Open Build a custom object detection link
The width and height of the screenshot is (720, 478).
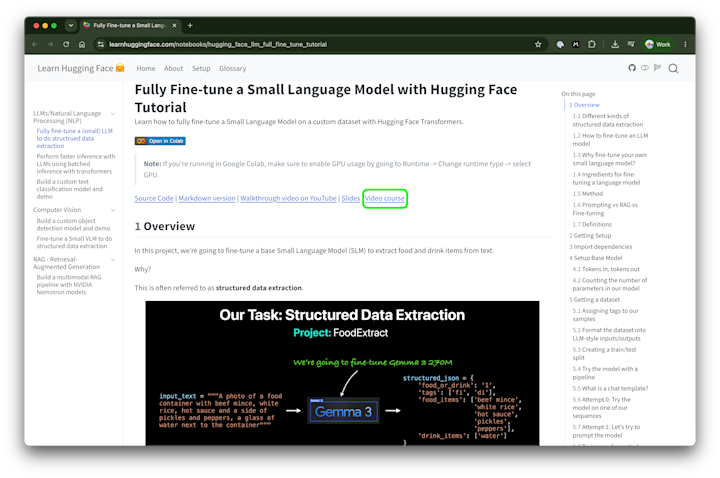click(x=73, y=225)
